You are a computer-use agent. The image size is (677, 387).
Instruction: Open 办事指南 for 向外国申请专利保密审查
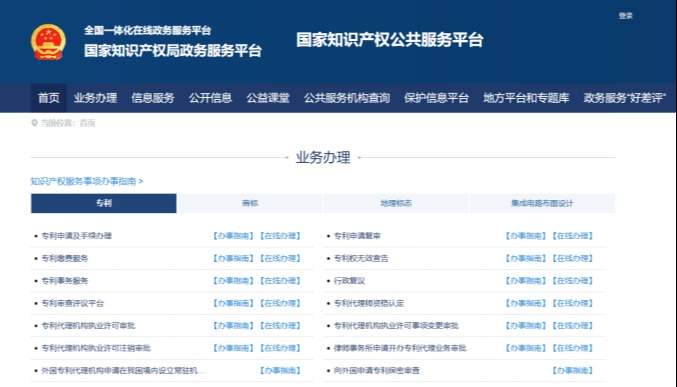pyautogui.click(x=573, y=371)
